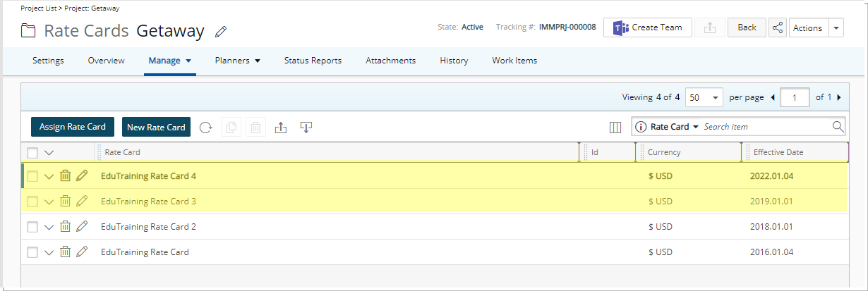Click the page number input box
Viewport: 868px width, 291px height.
click(795, 97)
